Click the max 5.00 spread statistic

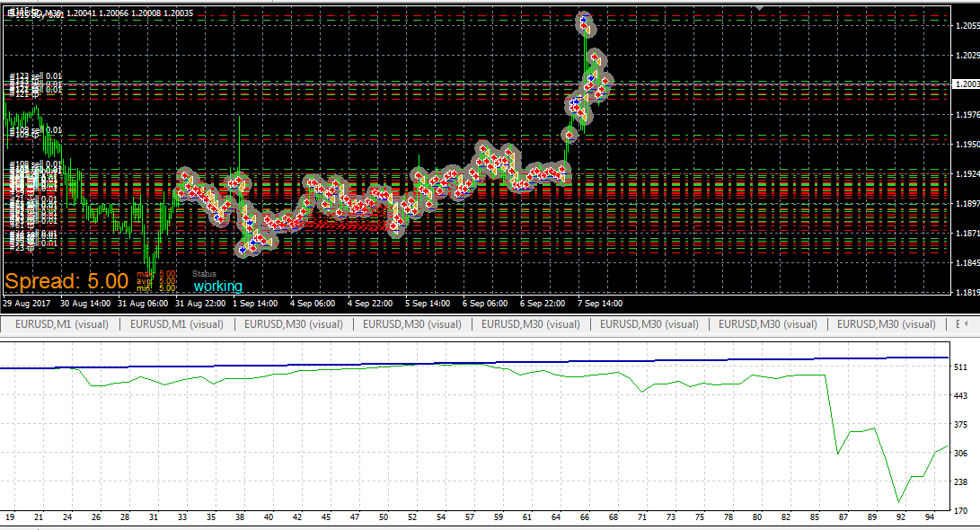[x=156, y=274]
